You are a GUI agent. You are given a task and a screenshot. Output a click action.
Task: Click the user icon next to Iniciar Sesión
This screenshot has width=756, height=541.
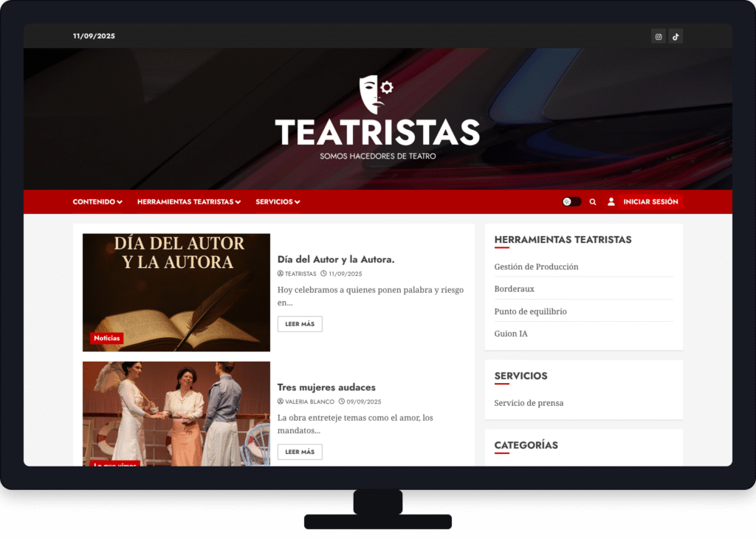[x=611, y=201]
